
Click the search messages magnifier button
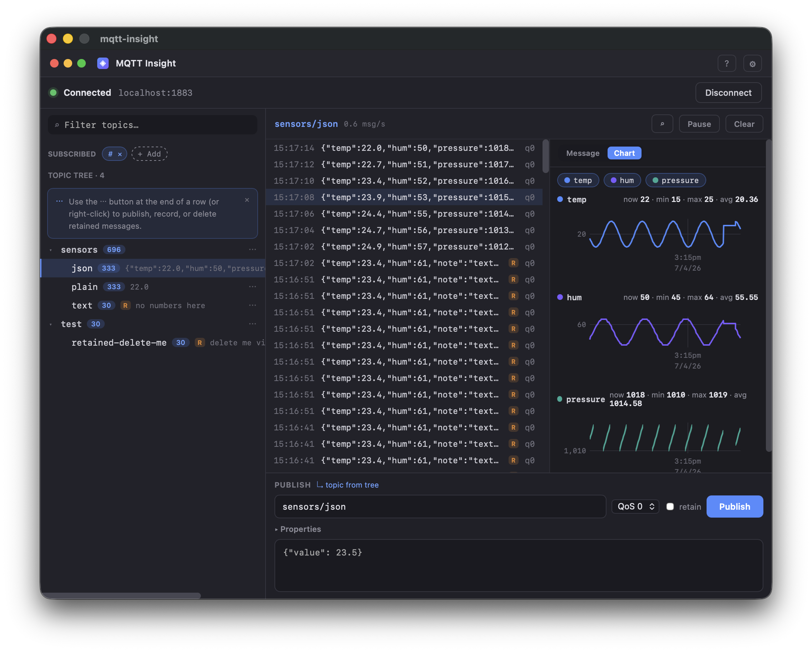click(x=662, y=124)
